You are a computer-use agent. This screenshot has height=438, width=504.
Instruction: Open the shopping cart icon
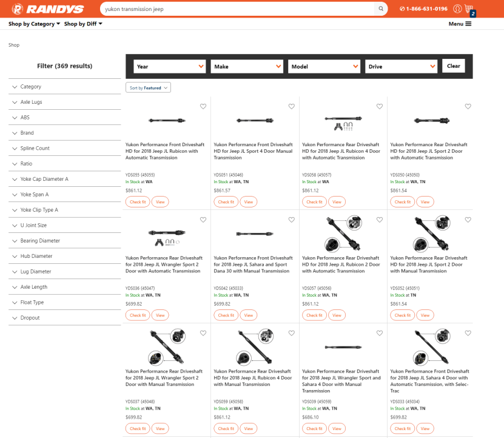(469, 9)
